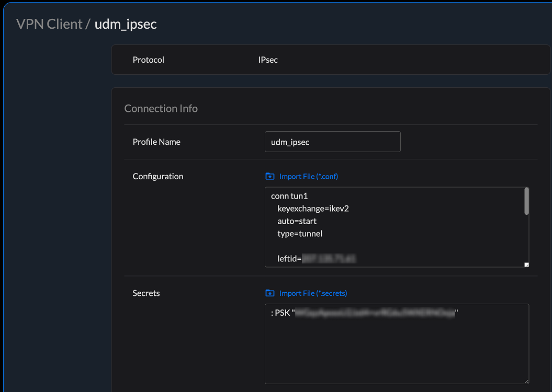Click the Secrets label
This screenshot has height=392, width=552.
(146, 293)
